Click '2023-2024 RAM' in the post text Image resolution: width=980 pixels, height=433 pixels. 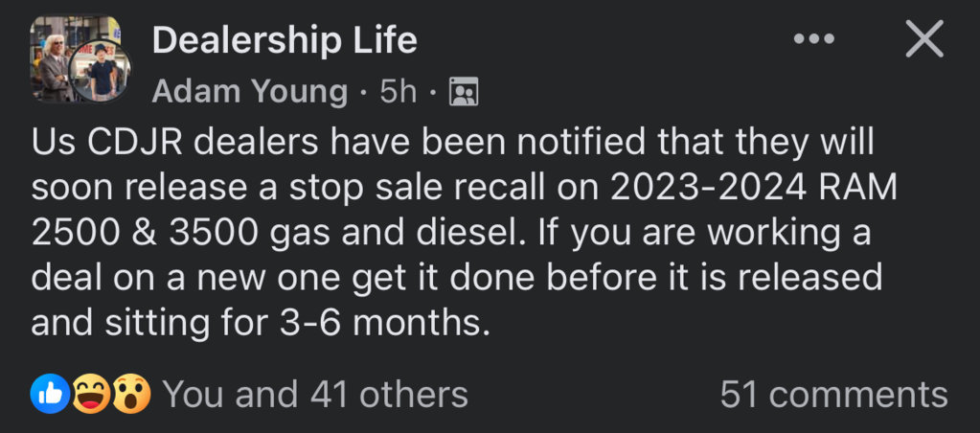tap(753, 188)
